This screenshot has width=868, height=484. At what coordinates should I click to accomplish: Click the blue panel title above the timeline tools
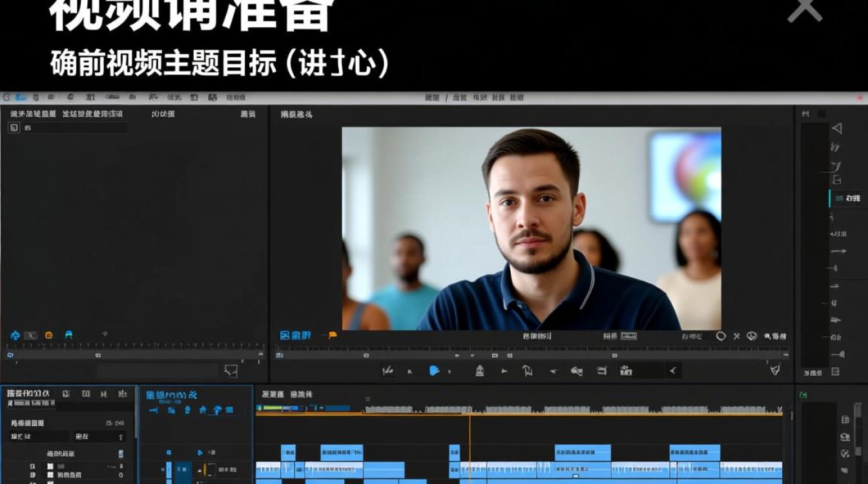[171, 394]
